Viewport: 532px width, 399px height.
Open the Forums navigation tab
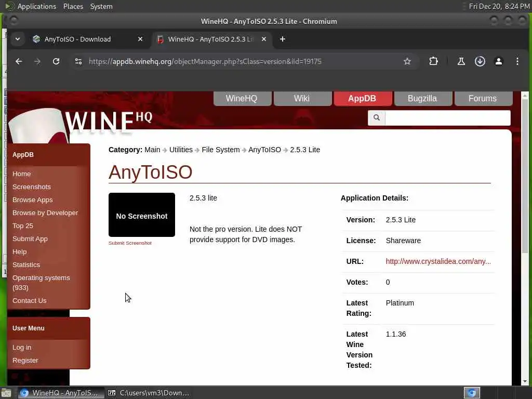pyautogui.click(x=483, y=98)
